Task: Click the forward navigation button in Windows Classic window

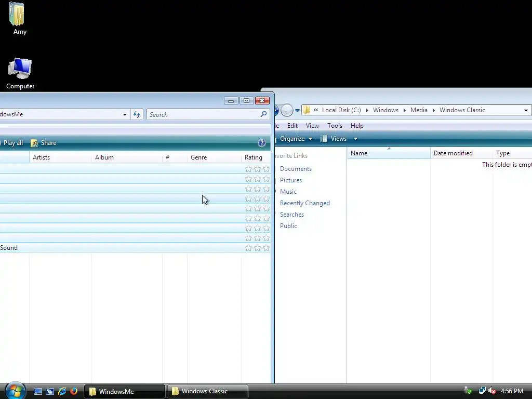Action: [x=287, y=110]
